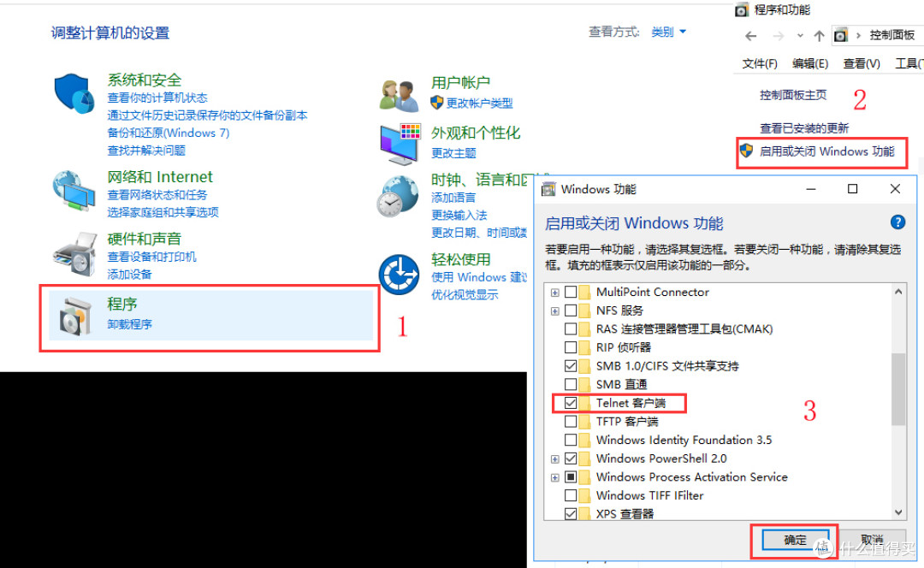Open User Accounts people icon

tap(399, 96)
